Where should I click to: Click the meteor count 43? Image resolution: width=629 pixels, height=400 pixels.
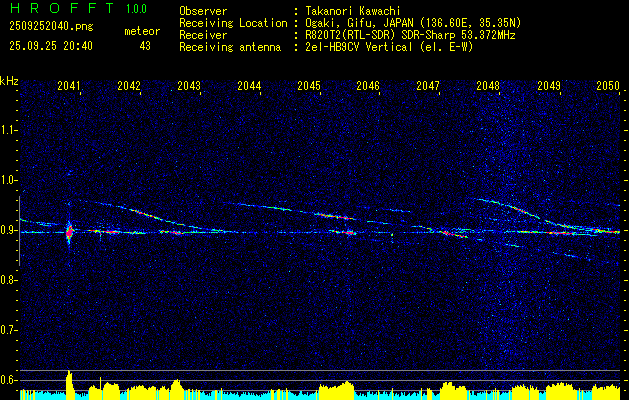[x=145, y=46]
